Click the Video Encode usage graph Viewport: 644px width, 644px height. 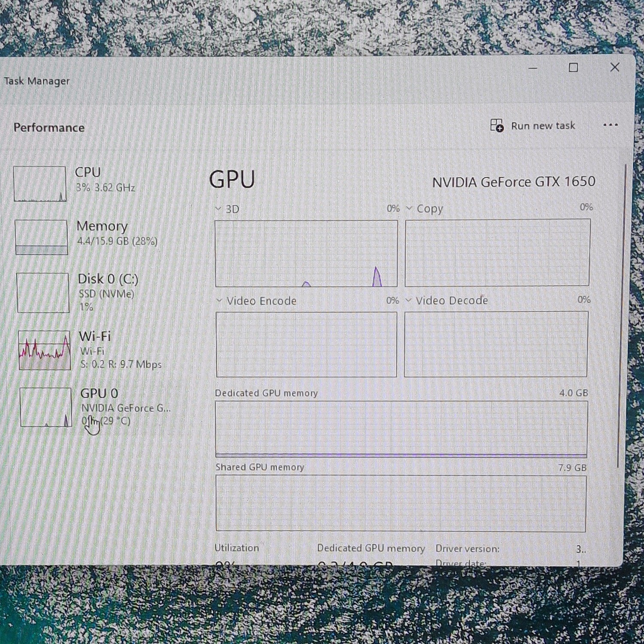[x=307, y=344]
